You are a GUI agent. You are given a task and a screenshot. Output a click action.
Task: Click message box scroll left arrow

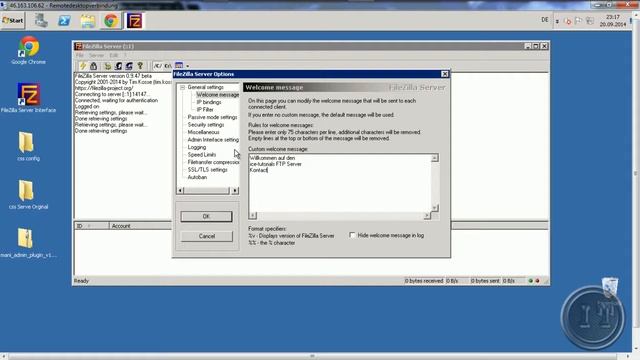pos(253,216)
